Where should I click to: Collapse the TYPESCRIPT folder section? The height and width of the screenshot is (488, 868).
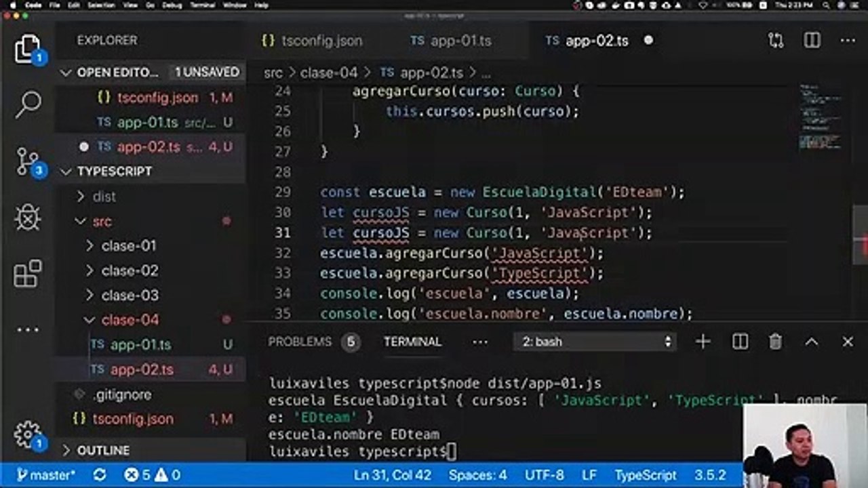66,171
